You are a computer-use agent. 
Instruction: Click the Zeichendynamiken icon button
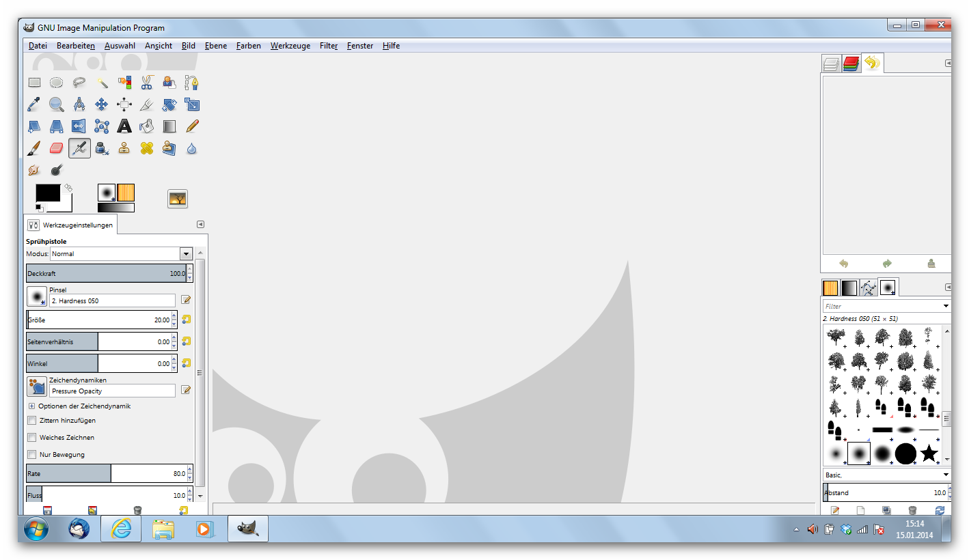click(36, 387)
